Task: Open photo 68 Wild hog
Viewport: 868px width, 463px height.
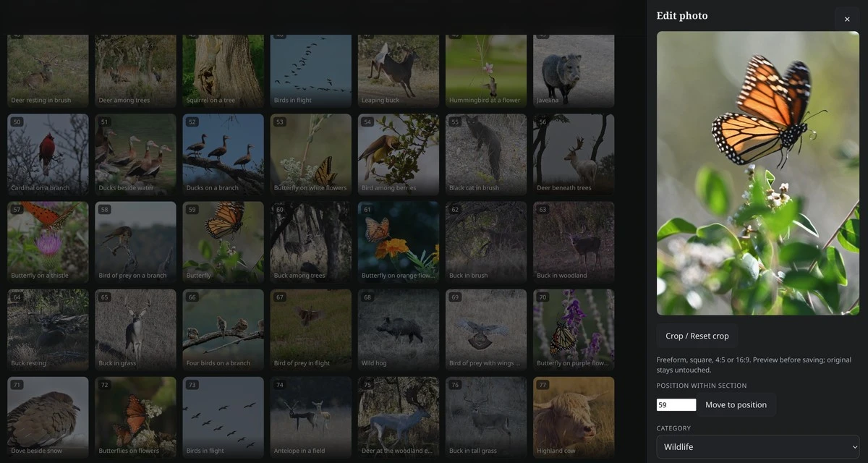Action: pyautogui.click(x=399, y=330)
